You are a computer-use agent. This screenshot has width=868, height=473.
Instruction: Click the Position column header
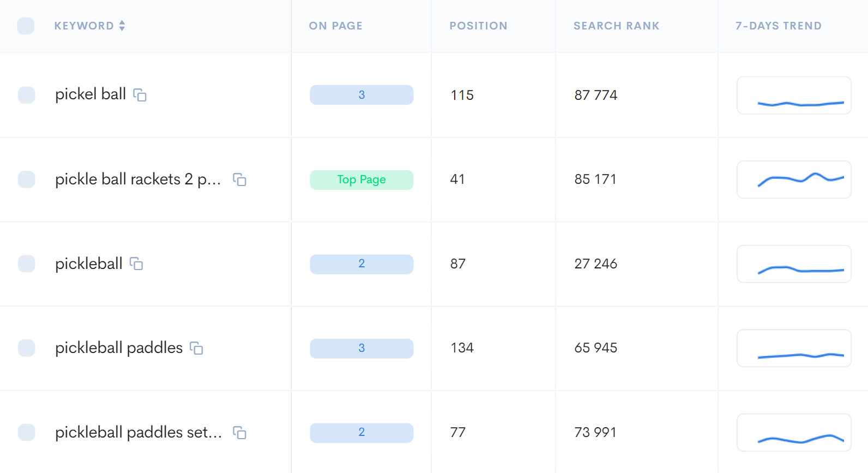(x=478, y=26)
